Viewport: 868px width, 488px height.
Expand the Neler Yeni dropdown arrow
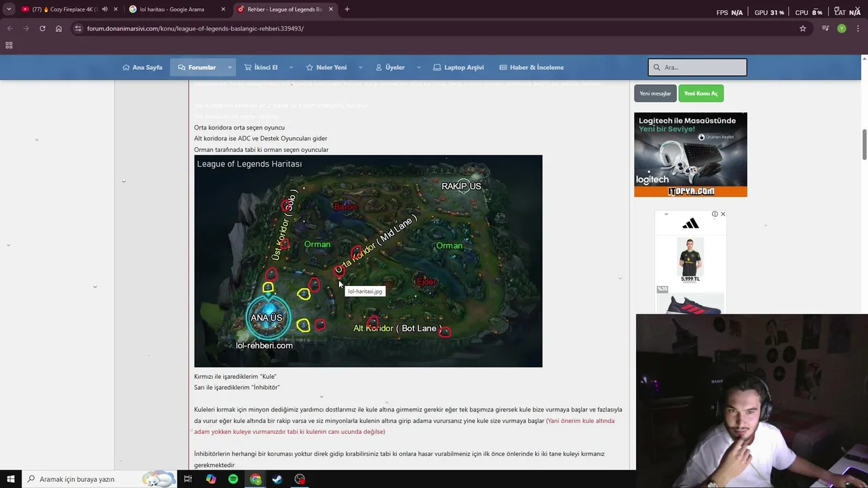360,67
